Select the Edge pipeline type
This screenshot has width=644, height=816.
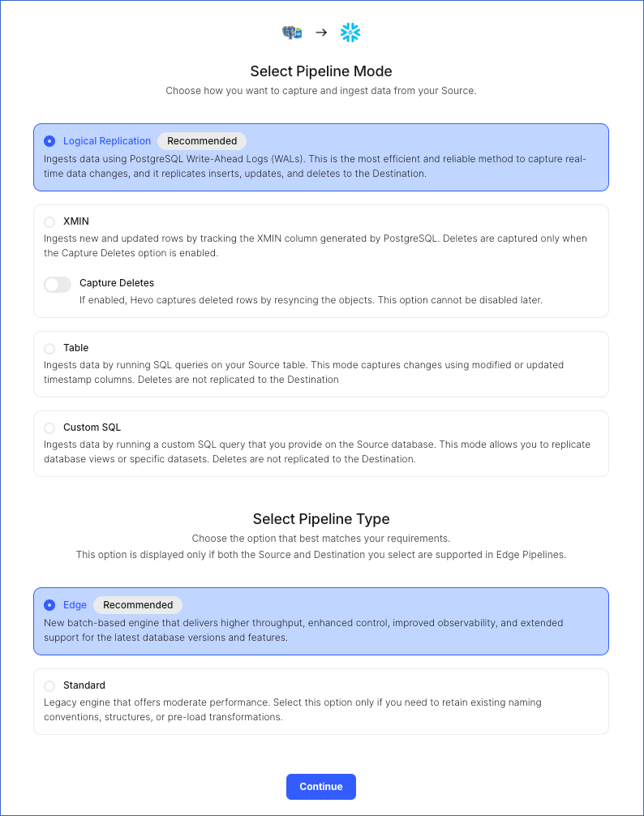[x=49, y=604]
